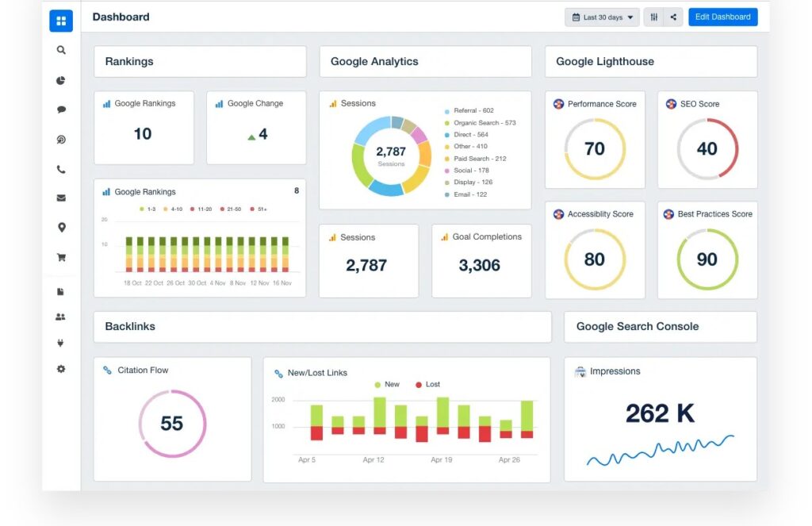Select the shopping cart sidebar icon

point(61,257)
